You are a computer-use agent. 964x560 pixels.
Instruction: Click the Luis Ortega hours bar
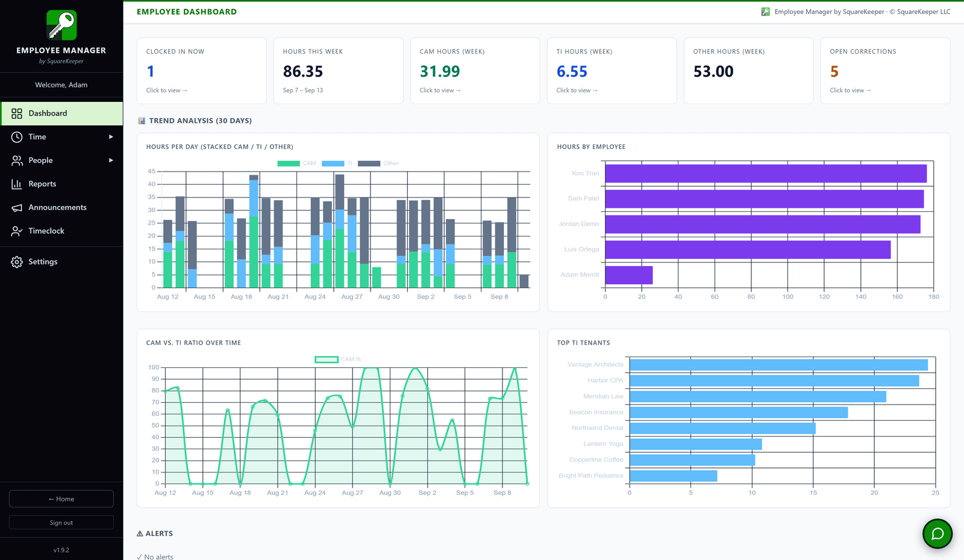[x=748, y=249]
